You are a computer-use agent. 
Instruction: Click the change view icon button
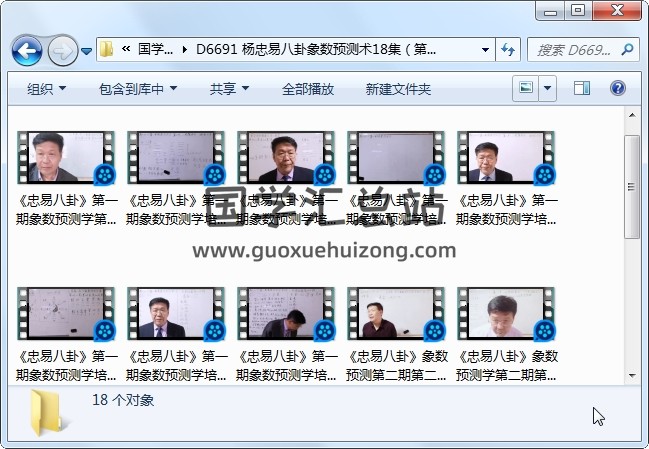coord(526,89)
